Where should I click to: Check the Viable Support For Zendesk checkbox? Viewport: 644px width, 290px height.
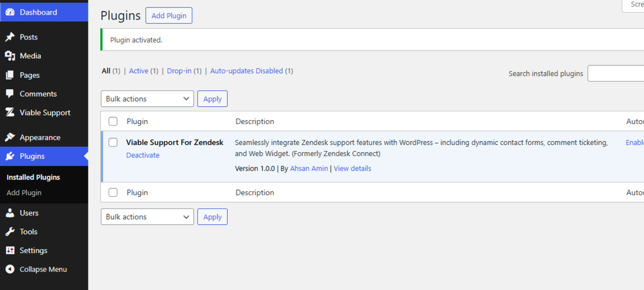pyautogui.click(x=113, y=143)
